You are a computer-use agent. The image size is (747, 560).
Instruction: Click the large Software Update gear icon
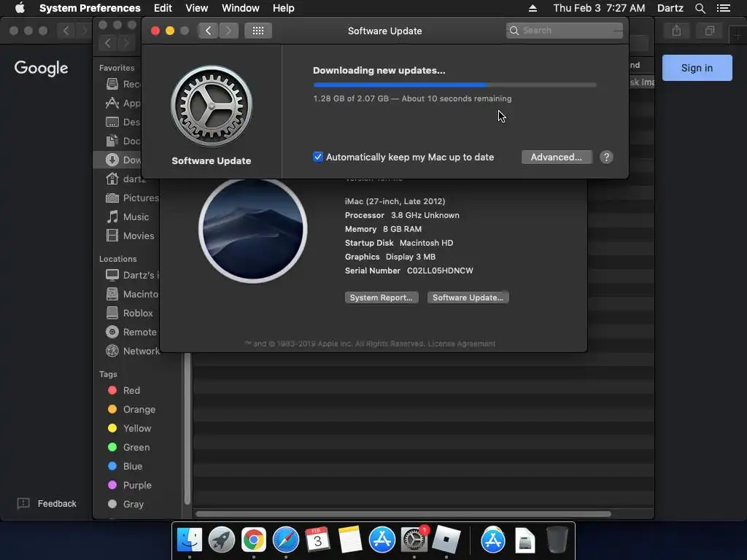click(x=212, y=106)
